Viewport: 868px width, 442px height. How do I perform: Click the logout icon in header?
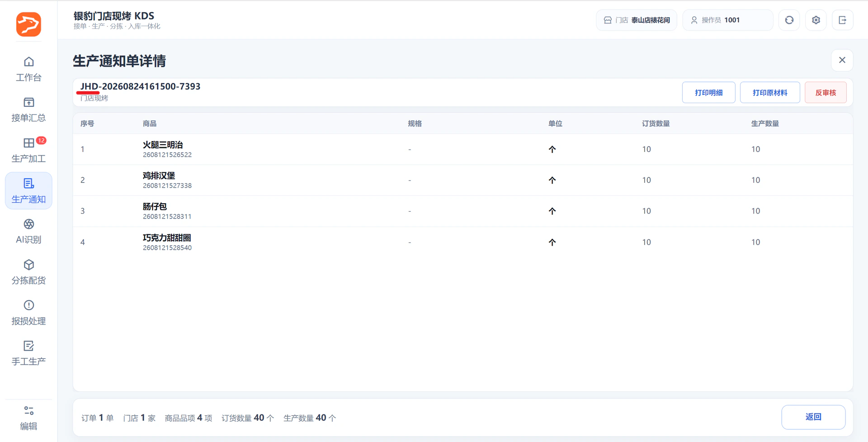[x=842, y=20]
